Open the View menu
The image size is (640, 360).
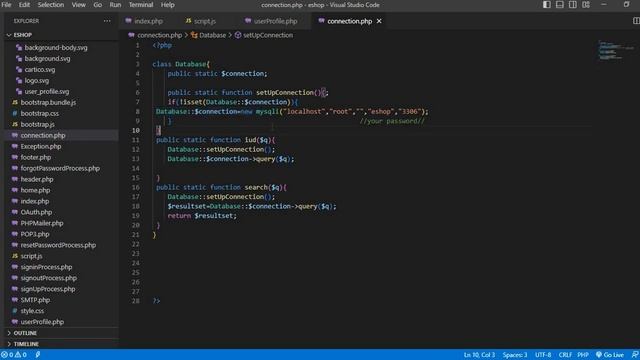tap(78, 5)
